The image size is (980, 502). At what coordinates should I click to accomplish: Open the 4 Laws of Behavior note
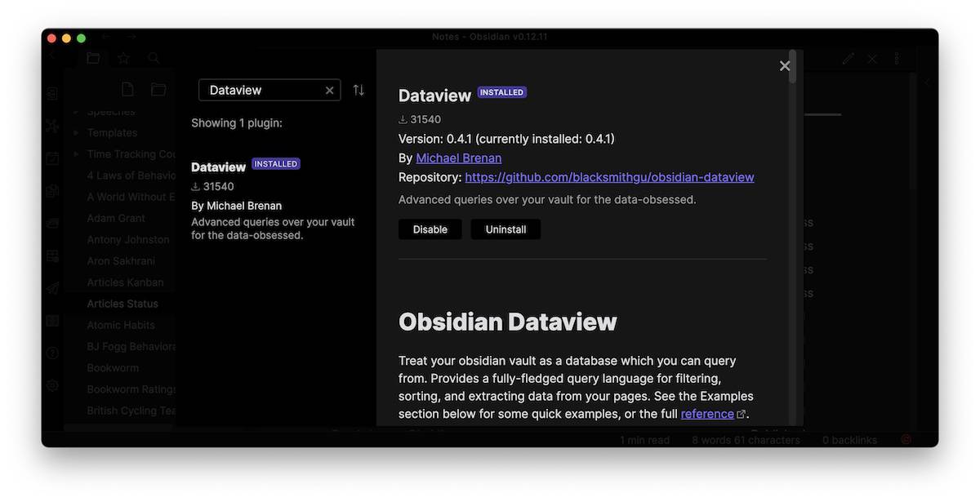click(131, 175)
